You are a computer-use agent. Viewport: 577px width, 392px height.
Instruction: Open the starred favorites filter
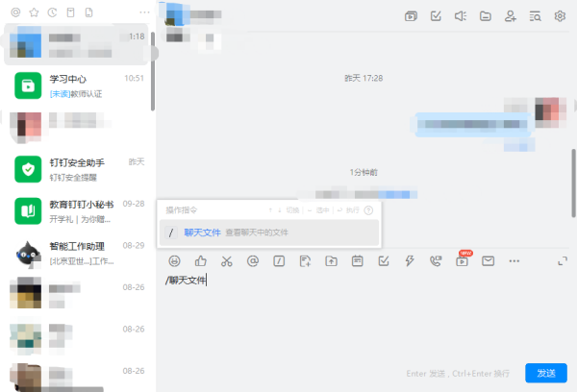tap(34, 12)
